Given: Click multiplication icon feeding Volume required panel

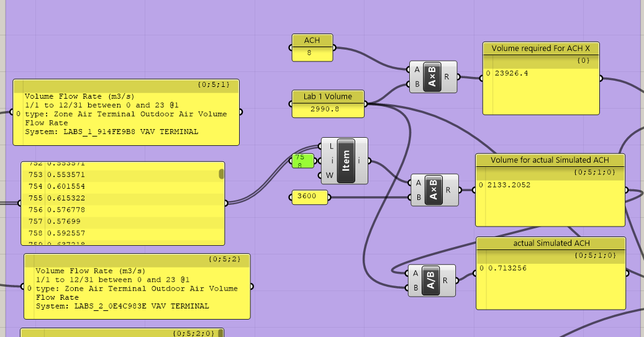Looking at the screenshot, I should 433,77.
